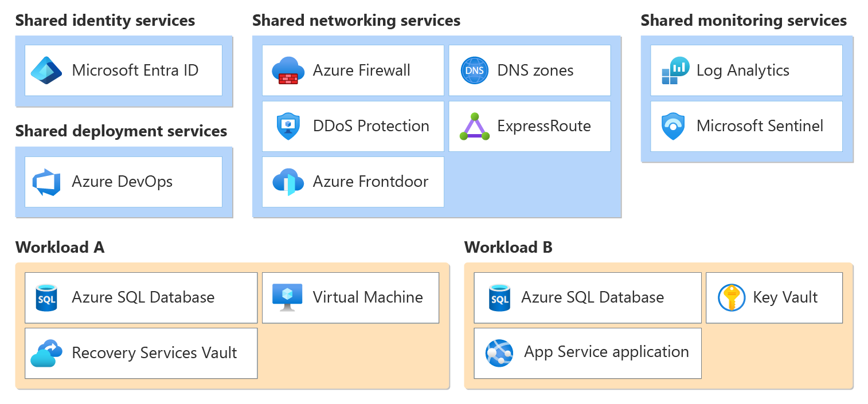Viewport: 868px width, 404px height.
Task: Click the SQL icon in Workload B
Action: (499, 297)
